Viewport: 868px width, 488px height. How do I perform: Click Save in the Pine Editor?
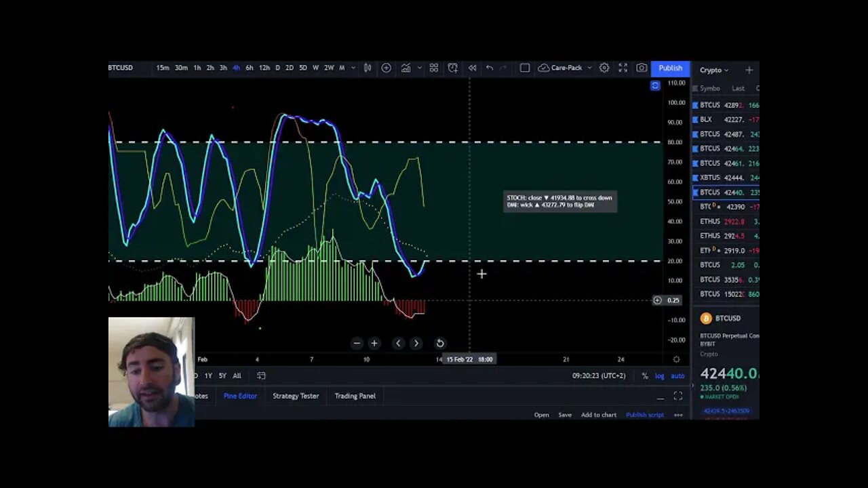pyautogui.click(x=565, y=415)
